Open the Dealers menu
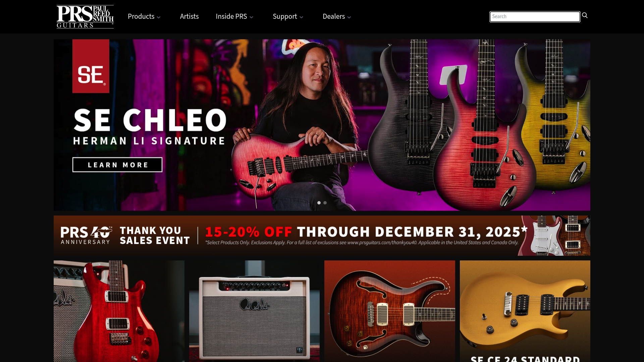This screenshot has height=362, width=644. coord(337,16)
